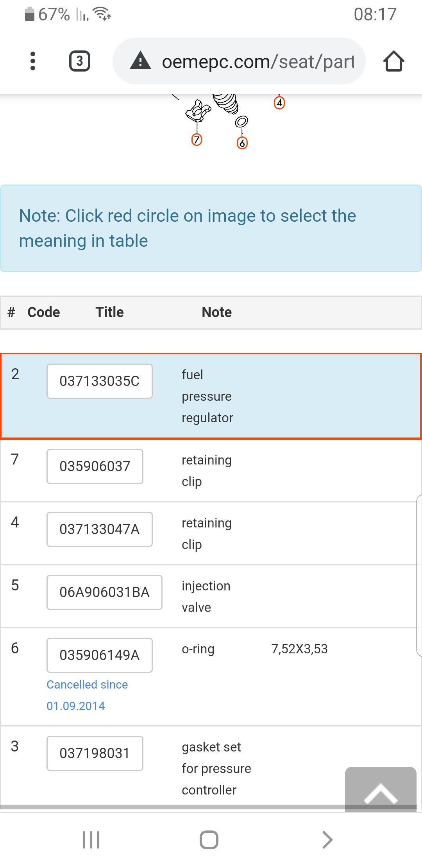Tap the site security warning triangle

[x=140, y=61]
